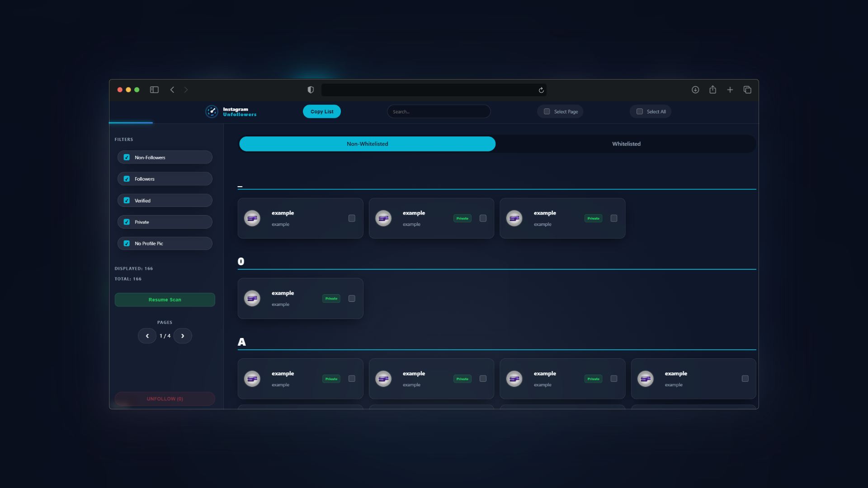
Task: Click the Resume Scan button
Action: pyautogui.click(x=165, y=300)
